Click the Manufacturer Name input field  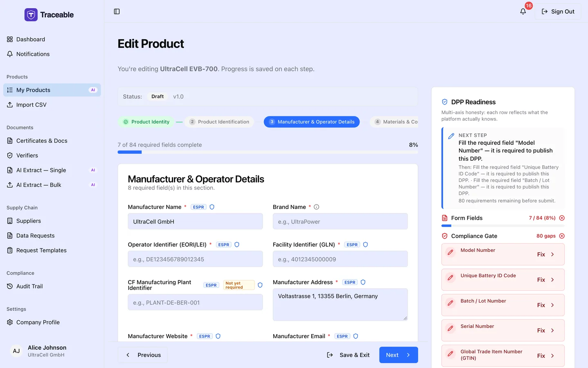point(195,221)
